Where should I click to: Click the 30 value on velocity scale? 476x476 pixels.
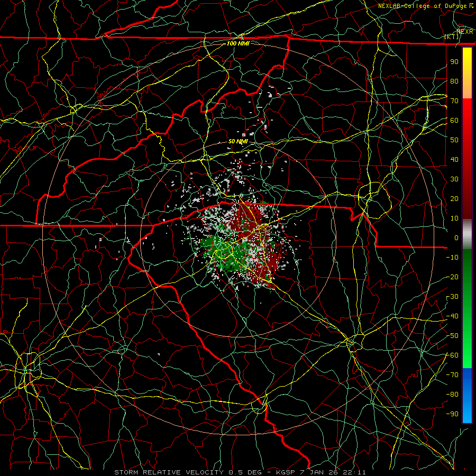(x=454, y=179)
